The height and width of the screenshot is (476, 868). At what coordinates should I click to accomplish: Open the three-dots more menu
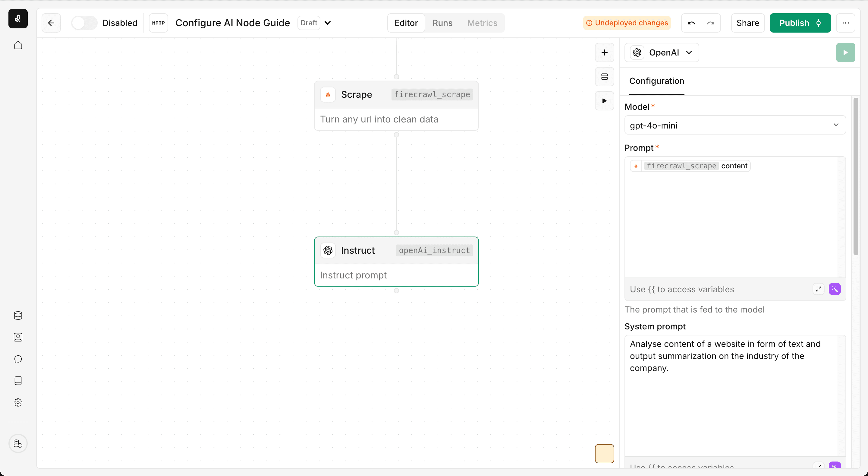pos(845,23)
